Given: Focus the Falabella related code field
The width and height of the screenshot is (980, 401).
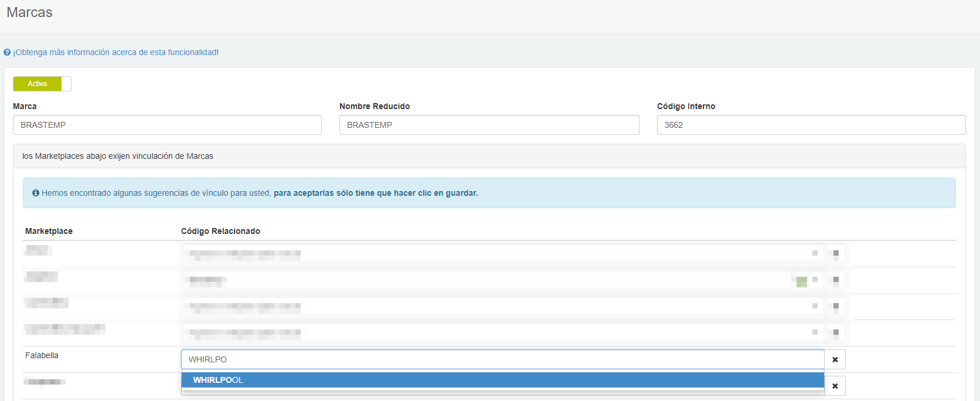Looking at the screenshot, I should click(x=502, y=359).
